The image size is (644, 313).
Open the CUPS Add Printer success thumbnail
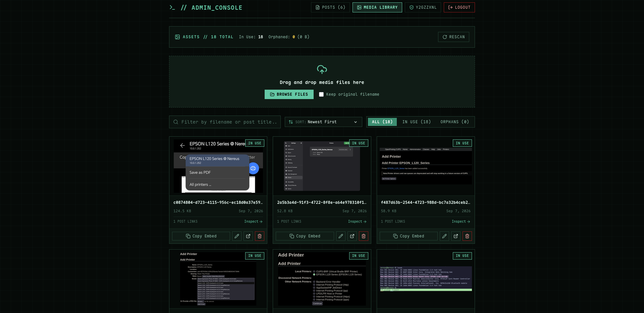click(426, 166)
